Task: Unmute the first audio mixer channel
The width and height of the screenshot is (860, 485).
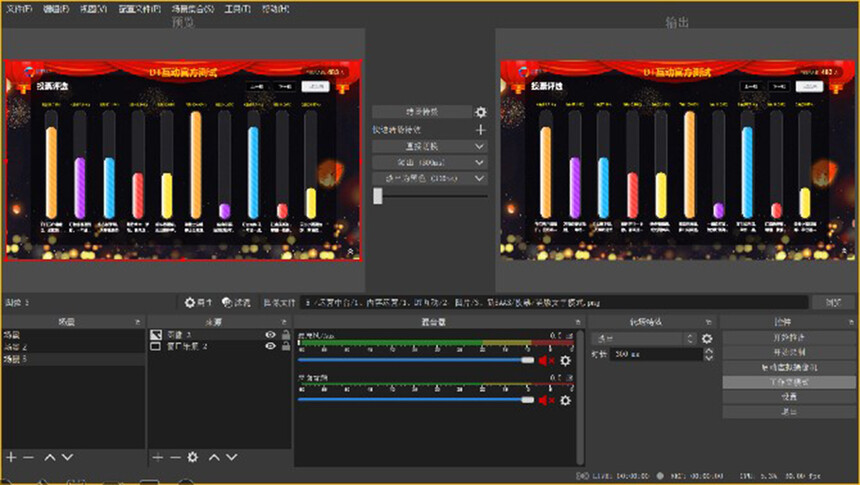Action: (546, 360)
